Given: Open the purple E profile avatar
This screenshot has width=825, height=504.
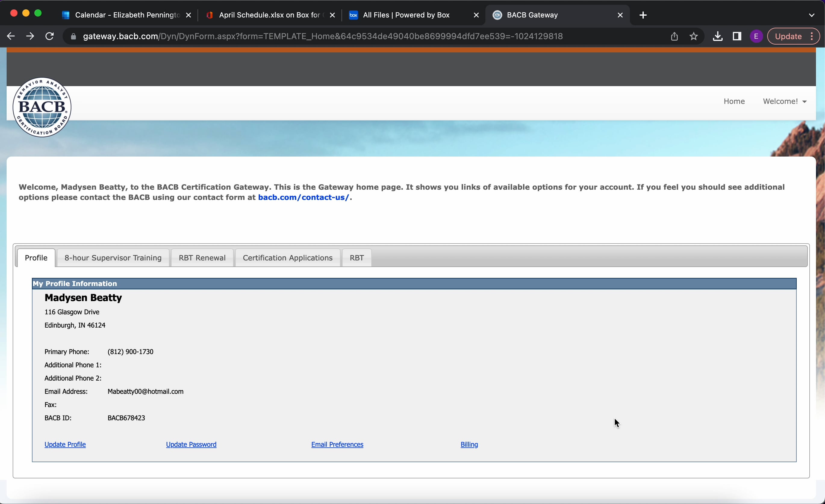Looking at the screenshot, I should click(756, 36).
